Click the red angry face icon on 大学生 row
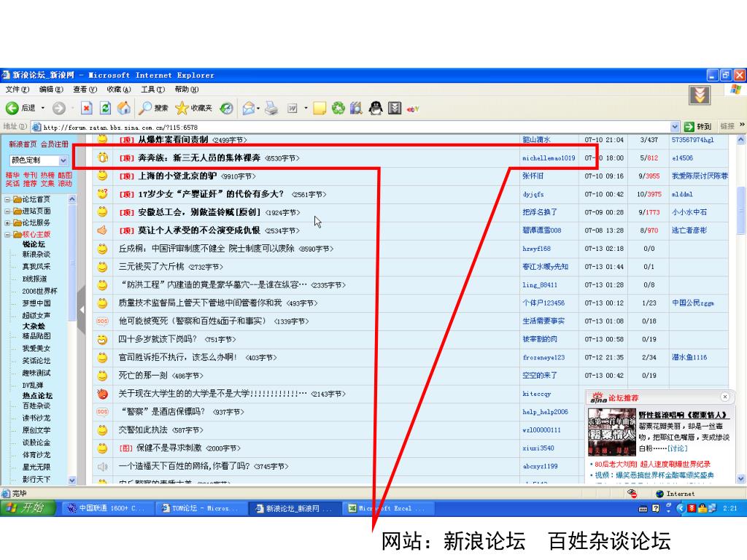The image size is (747, 560). point(102,394)
